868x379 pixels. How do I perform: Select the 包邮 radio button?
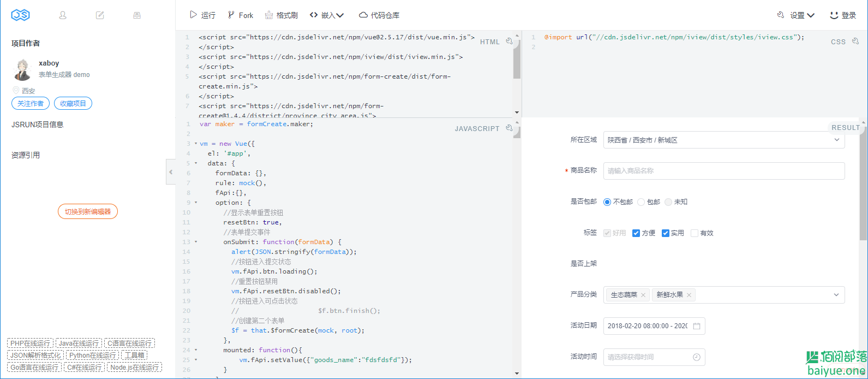point(641,202)
